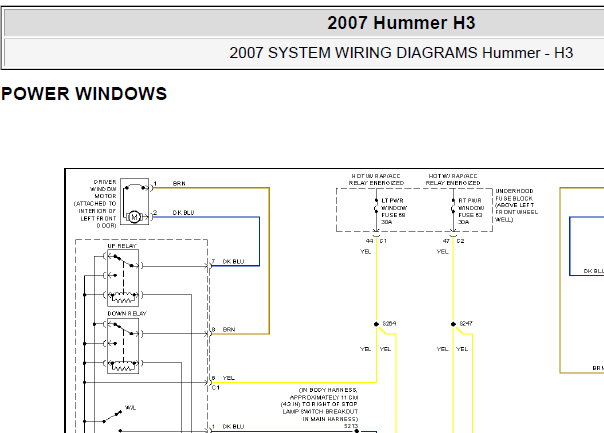Viewport: 604px width, 433px height.
Task: Click the W/L switch symbol
Action: point(112,417)
